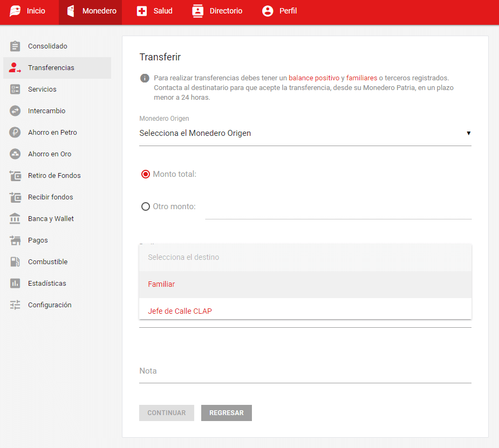The width and height of the screenshot is (499, 448).
Task: Open the Directorio top menu tab
Action: (x=217, y=11)
